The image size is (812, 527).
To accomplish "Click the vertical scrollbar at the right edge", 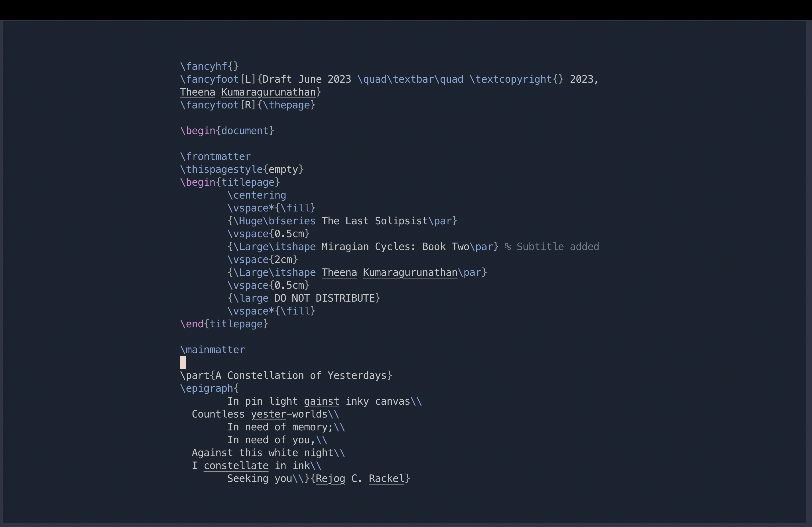I will pos(809,273).
